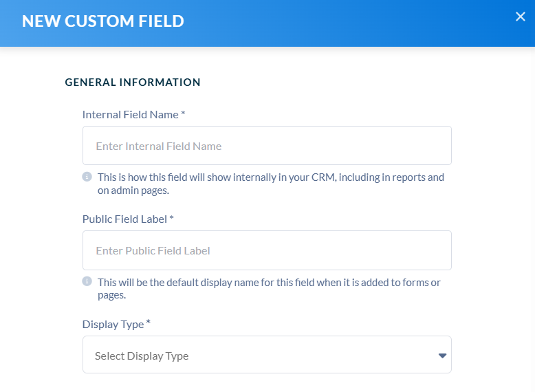This screenshot has height=392, width=535.
Task: Click the Public Field Label label
Action: click(124, 219)
